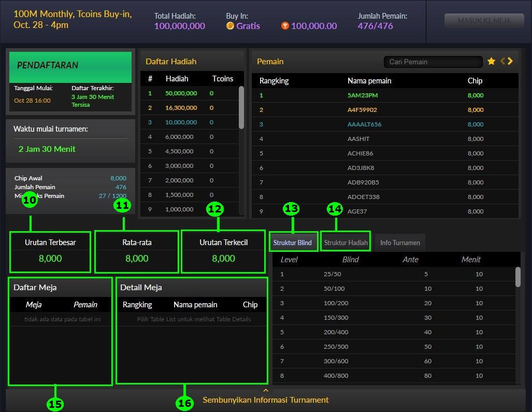Click the right arrow for next player page
Viewport: 532px width, 412px height.
click(510, 61)
